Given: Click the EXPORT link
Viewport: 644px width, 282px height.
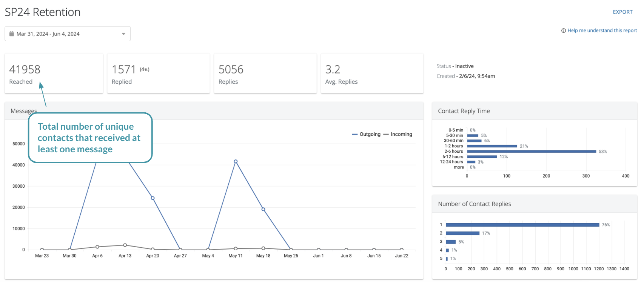Looking at the screenshot, I should point(622,12).
